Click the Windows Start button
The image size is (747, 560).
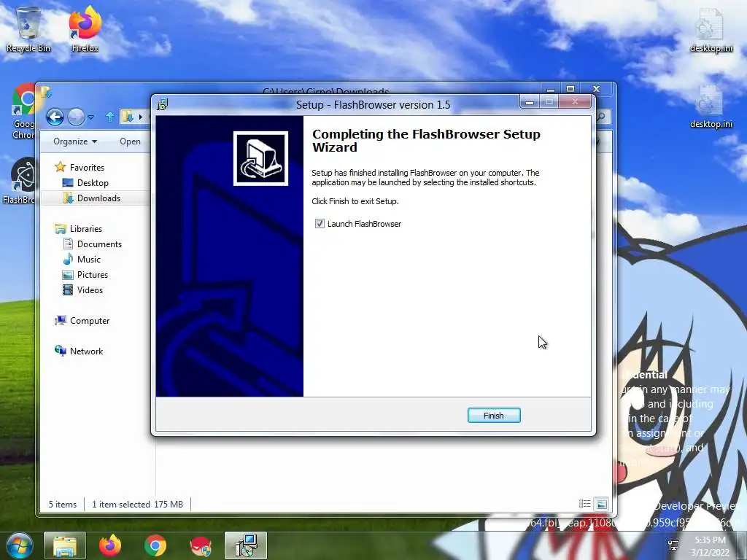[x=19, y=545]
